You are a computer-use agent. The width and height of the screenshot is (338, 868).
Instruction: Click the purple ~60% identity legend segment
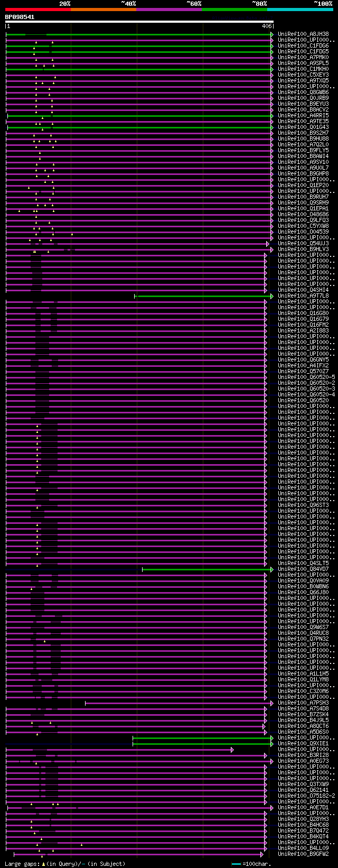[169, 10]
